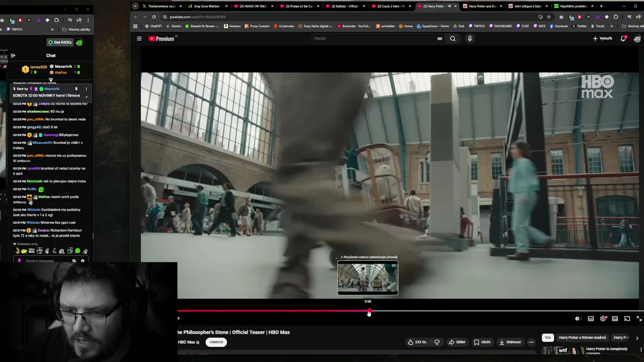Switch to Pirates of the Caribbean tab

click(x=300, y=6)
